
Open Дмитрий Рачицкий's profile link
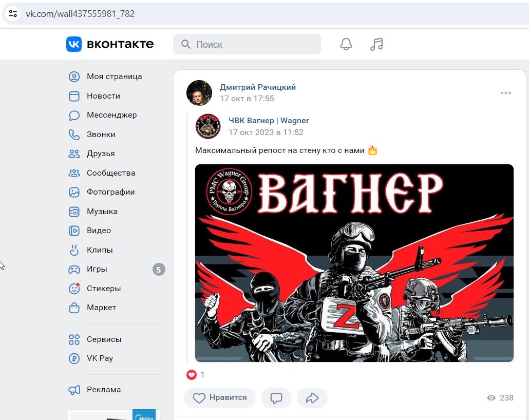[258, 87]
